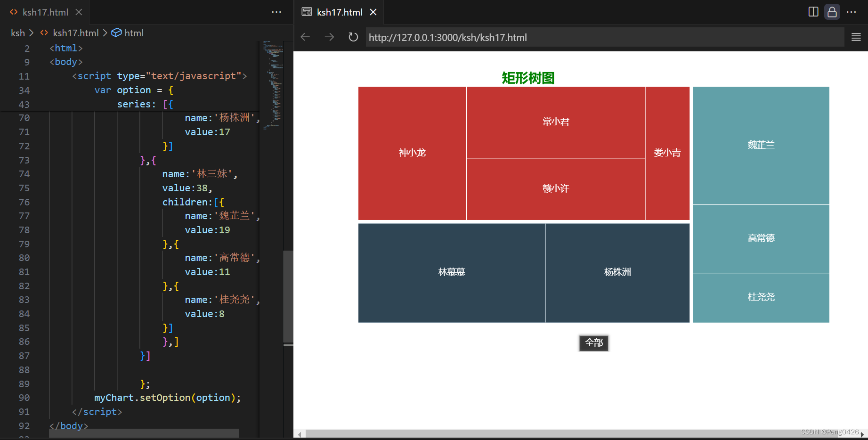Screen dimensions: 868x440
Task: Click the 神小龙 treemap block
Action: pyautogui.click(x=412, y=153)
